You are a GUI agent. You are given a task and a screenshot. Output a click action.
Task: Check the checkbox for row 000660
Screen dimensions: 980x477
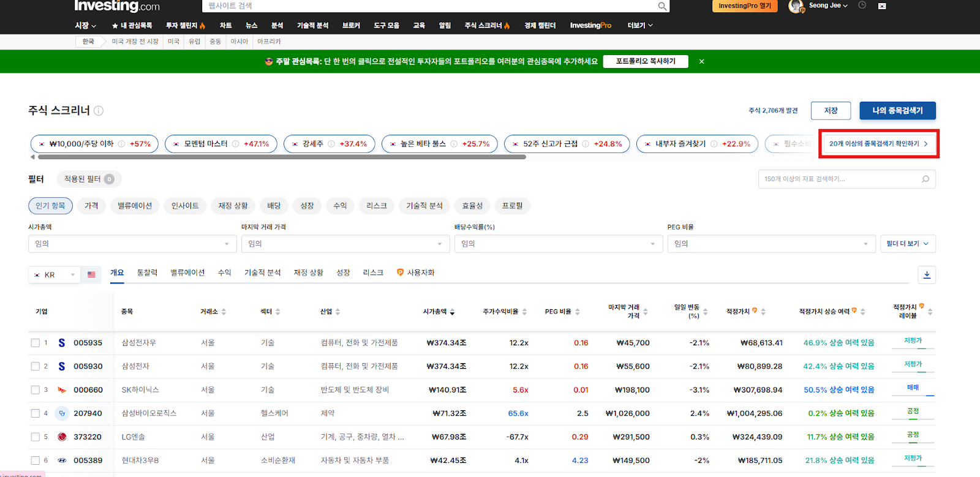36,390
